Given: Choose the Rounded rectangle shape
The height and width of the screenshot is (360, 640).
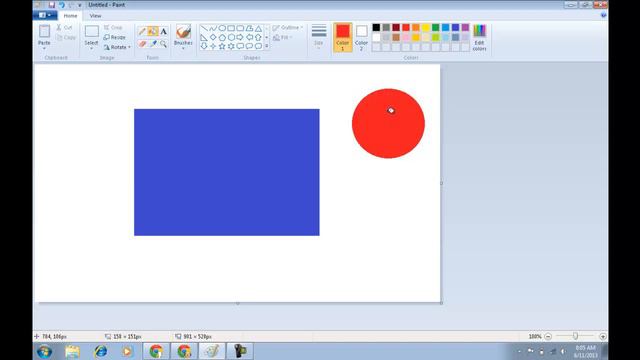Looking at the screenshot, I should [x=240, y=28].
